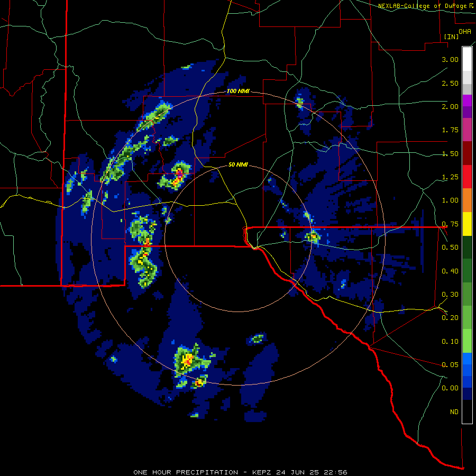
Task: Click the 1.00 legend value
Action: [450, 200]
